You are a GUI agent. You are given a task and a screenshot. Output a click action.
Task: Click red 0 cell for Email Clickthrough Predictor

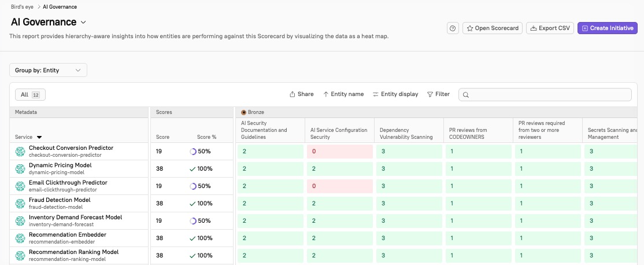coord(340,186)
